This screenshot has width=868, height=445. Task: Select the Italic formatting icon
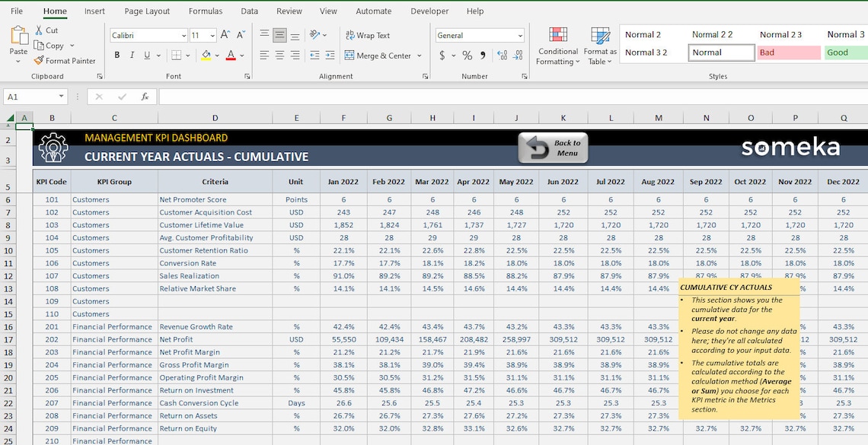[130, 55]
